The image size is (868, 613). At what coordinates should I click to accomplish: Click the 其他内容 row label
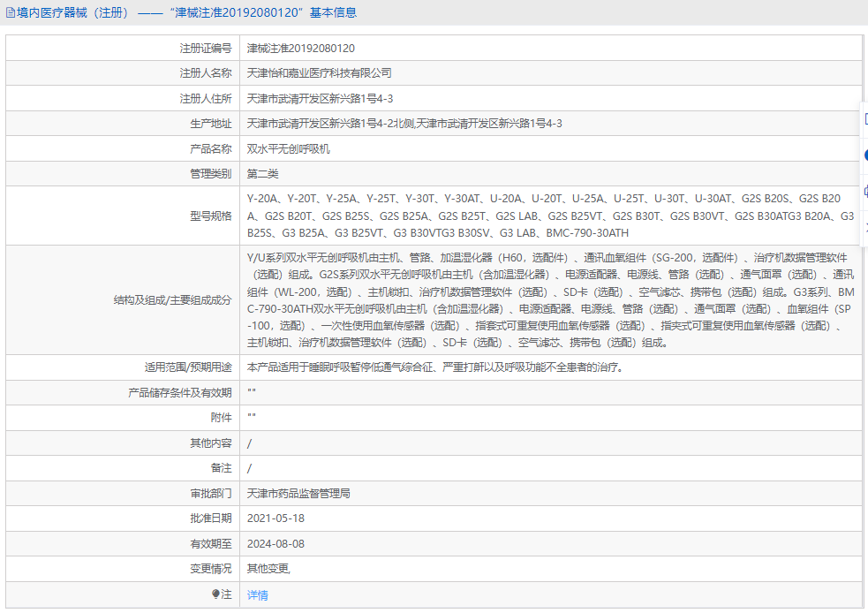tap(210, 443)
